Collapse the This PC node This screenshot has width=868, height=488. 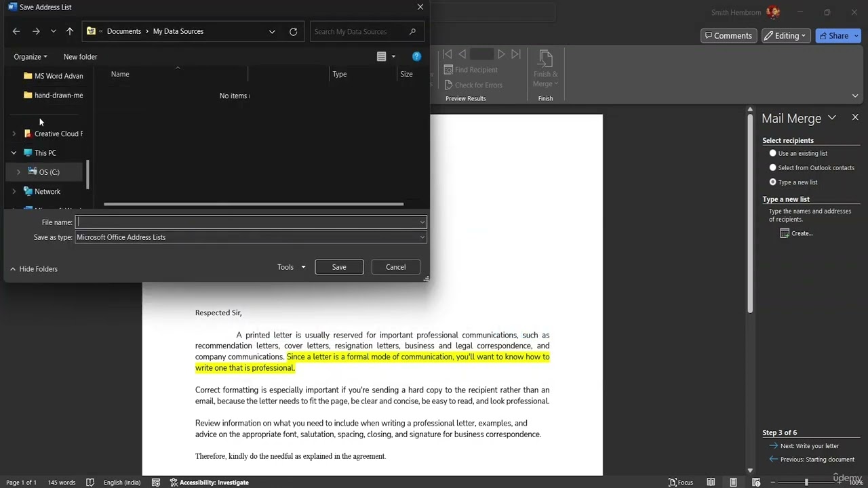pyautogui.click(x=14, y=152)
